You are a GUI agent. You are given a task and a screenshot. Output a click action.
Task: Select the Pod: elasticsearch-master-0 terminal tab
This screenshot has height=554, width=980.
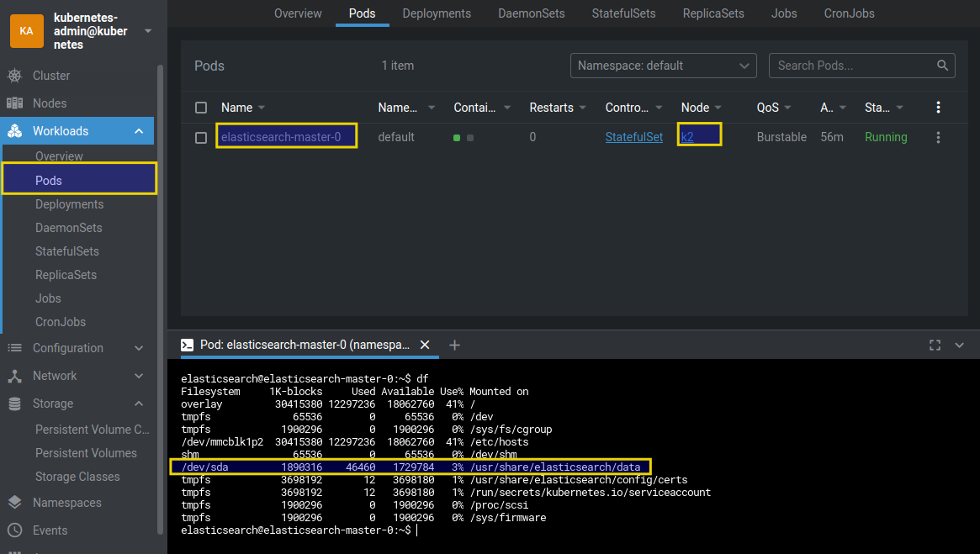pos(305,345)
